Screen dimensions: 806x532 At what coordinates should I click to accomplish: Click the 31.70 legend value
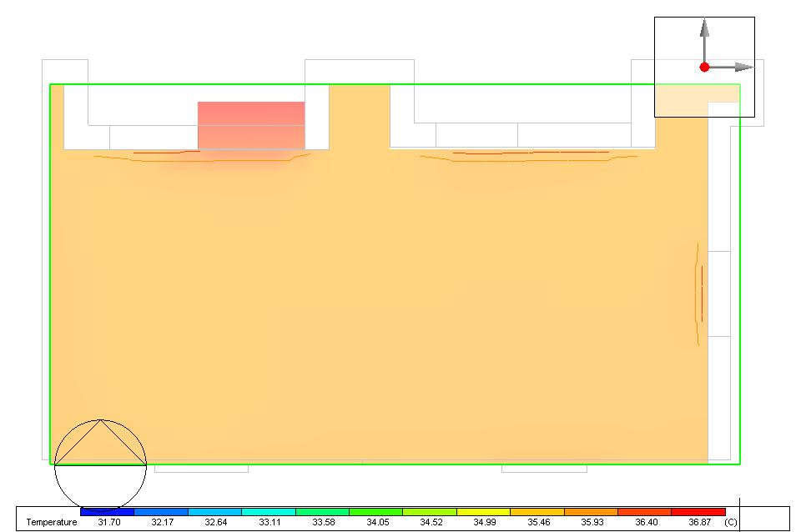point(109,522)
